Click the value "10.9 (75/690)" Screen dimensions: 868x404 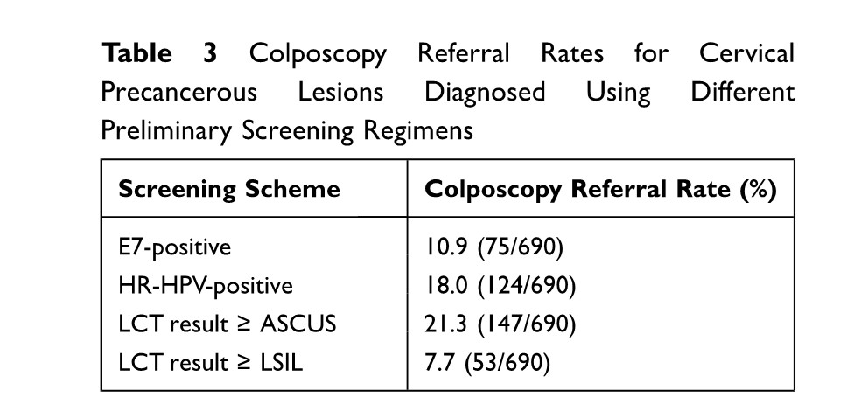coord(493,247)
